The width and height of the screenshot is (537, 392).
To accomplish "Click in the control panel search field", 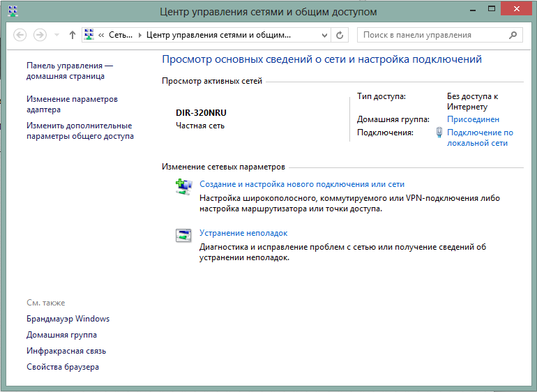I will coord(432,35).
